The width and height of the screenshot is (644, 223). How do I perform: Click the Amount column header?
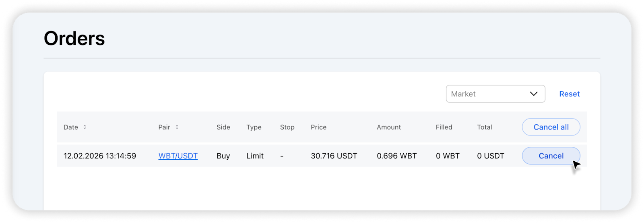pyautogui.click(x=389, y=127)
